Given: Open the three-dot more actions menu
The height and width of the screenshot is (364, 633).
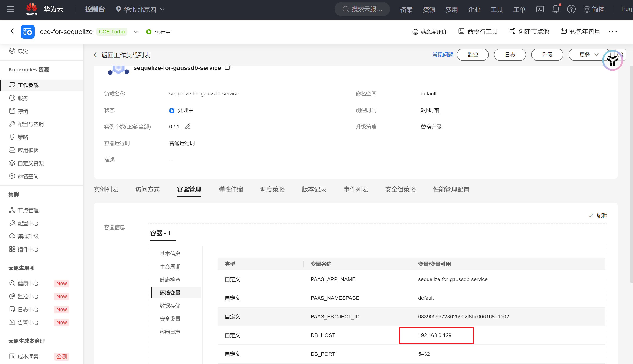Looking at the screenshot, I should 612,31.
